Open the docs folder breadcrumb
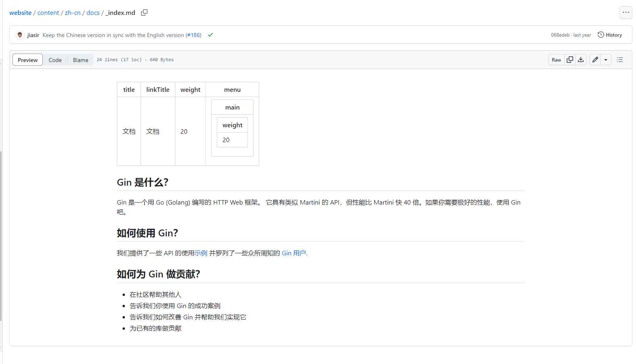Viewport: 636px width, 364px height. pos(93,12)
